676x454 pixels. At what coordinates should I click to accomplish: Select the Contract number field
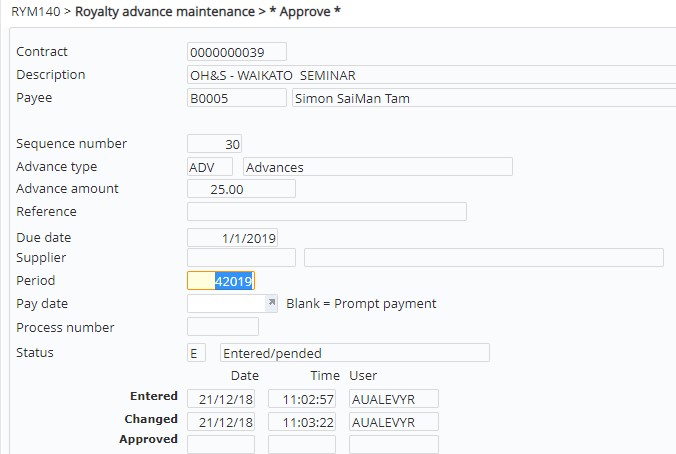click(x=237, y=52)
